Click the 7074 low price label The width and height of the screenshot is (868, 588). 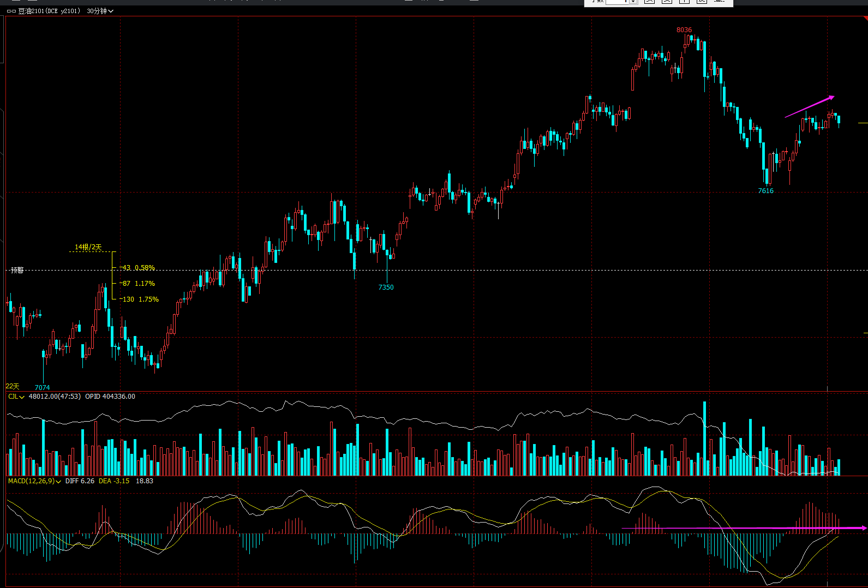click(x=42, y=388)
